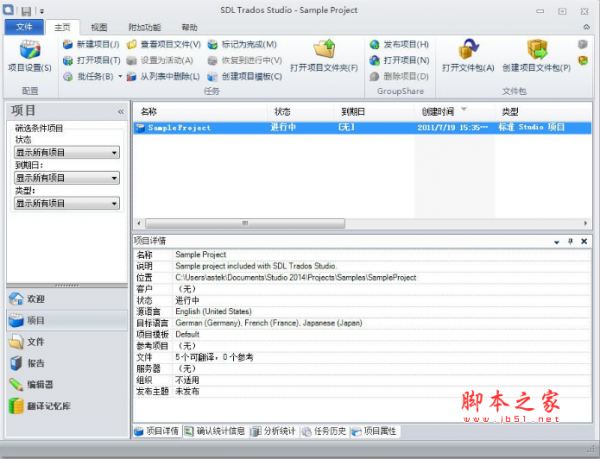This screenshot has height=459, width=600.
Task: Open the Type (类型) filter dropdown
Action: (67, 203)
